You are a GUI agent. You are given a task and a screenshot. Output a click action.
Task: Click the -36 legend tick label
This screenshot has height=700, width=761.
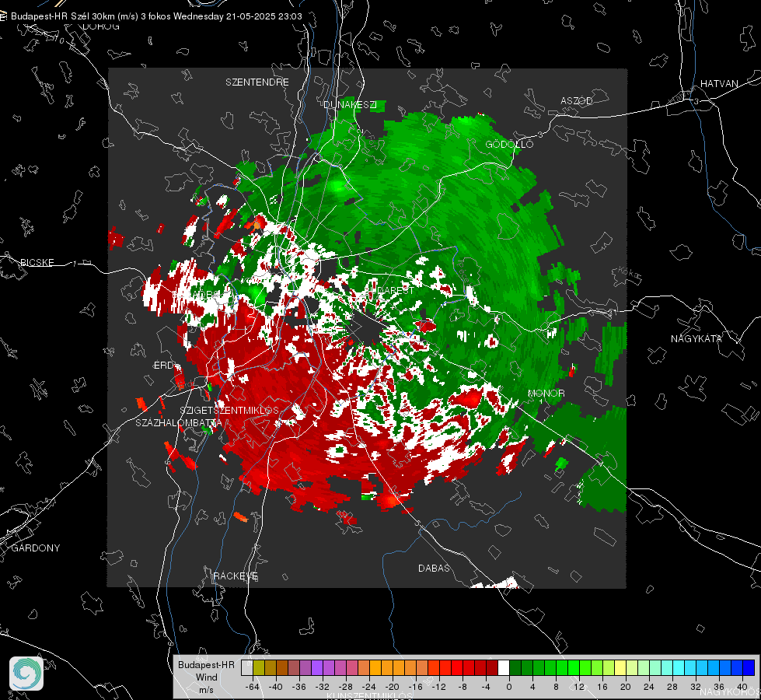click(299, 687)
